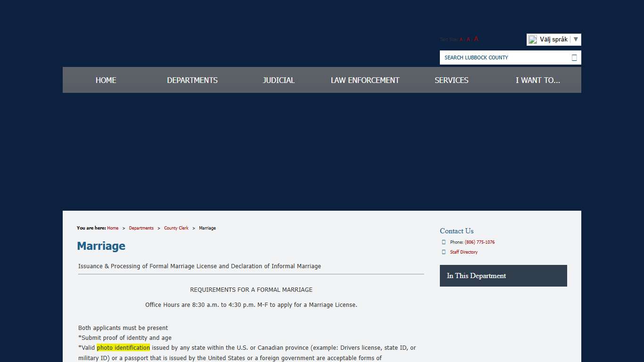Click the Staff Directory icon

(444, 252)
